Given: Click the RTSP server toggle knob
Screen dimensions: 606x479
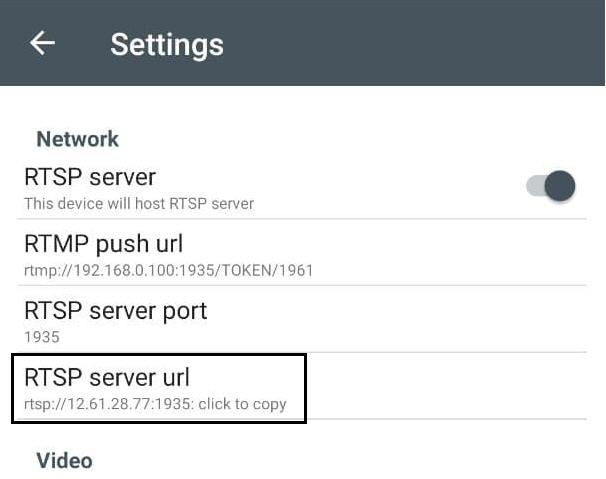Looking at the screenshot, I should (561, 186).
